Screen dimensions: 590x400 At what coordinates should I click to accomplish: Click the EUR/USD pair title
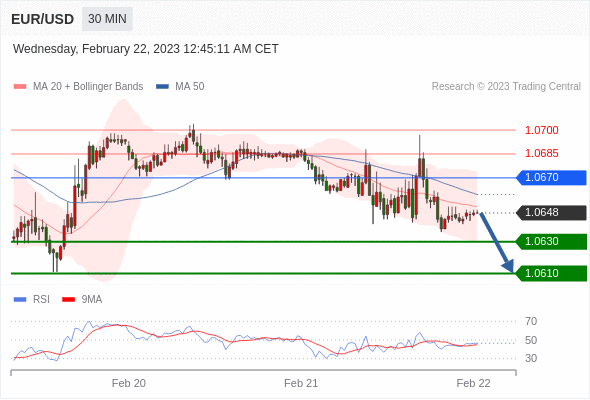tap(43, 19)
